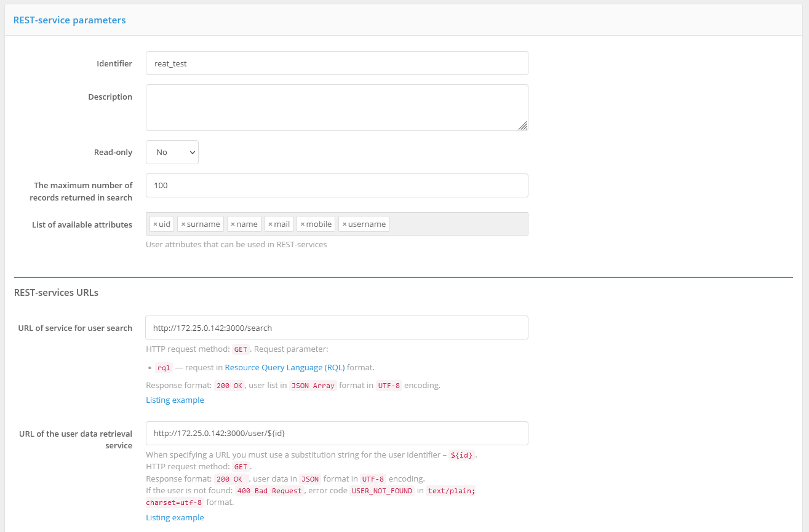The image size is (809, 532).
Task: Open the Read-only dropdown
Action: click(x=172, y=153)
